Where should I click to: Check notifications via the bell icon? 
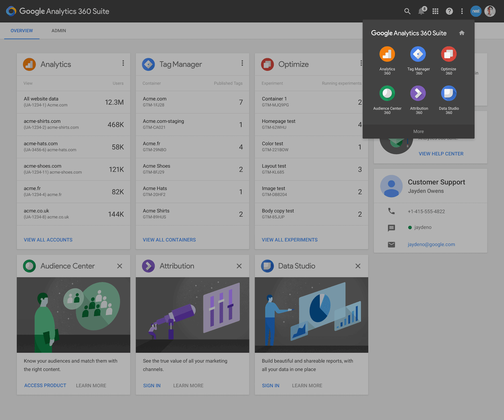421,11
